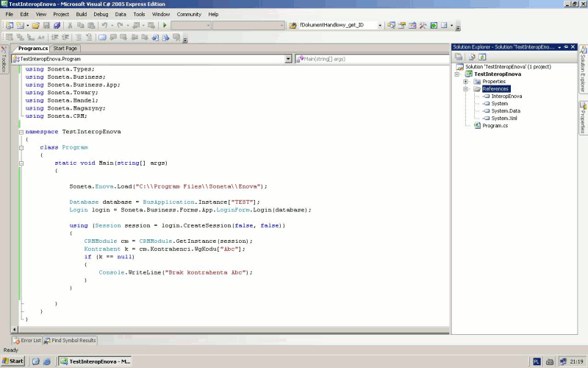588x368 pixels.
Task: Select the Program.cs editor tab
Action: click(x=33, y=49)
